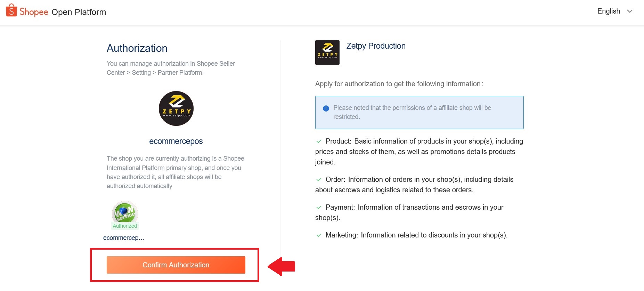644x291 pixels.
Task: Click the WOW service shop avatar
Action: pyautogui.click(x=125, y=212)
